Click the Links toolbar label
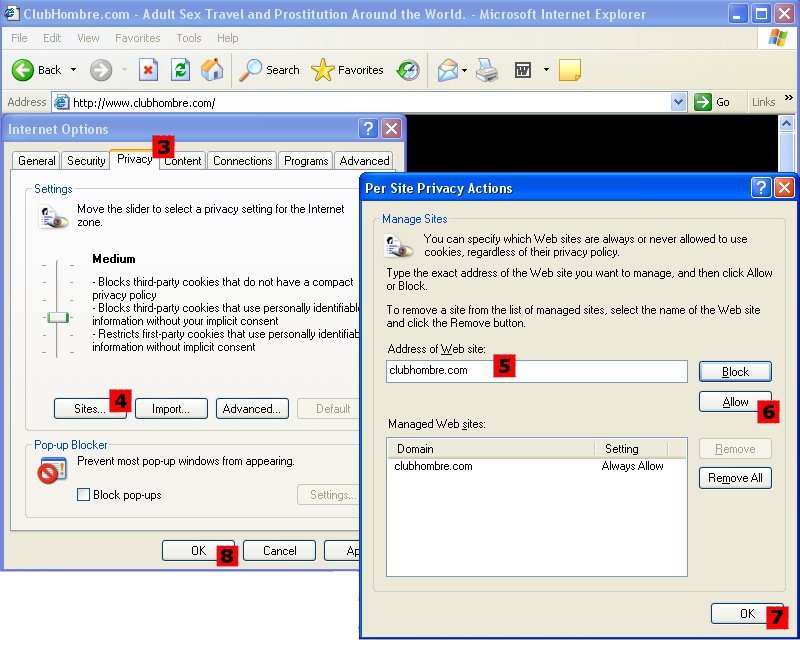Screen dimensions: 800x660 pyautogui.click(x=763, y=102)
